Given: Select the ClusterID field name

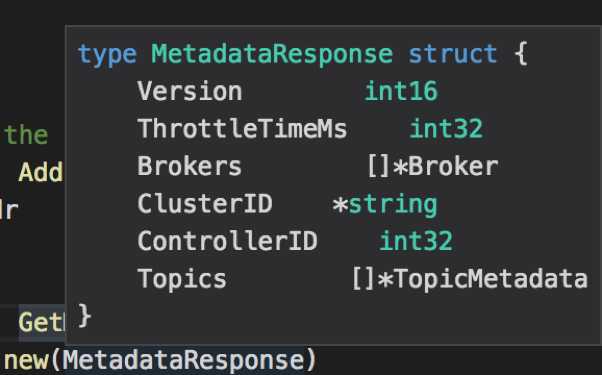Looking at the screenshot, I should pyautogui.click(x=205, y=203).
